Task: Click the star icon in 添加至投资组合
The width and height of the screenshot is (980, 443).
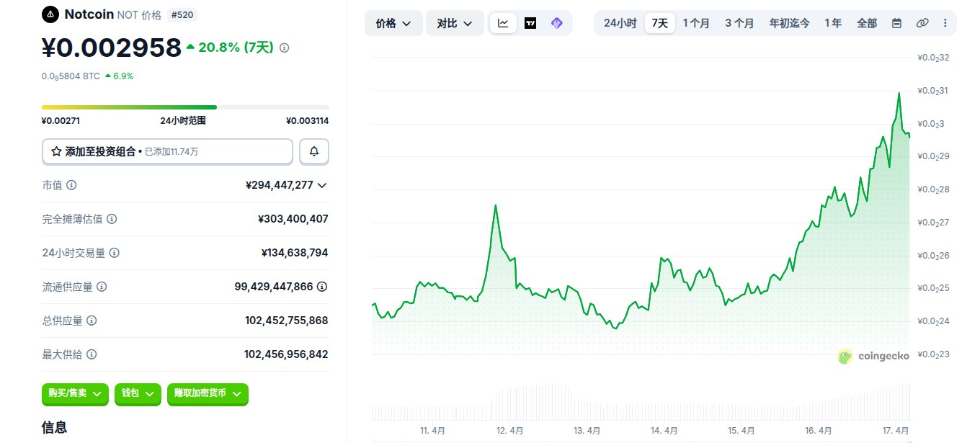Action: (x=56, y=152)
